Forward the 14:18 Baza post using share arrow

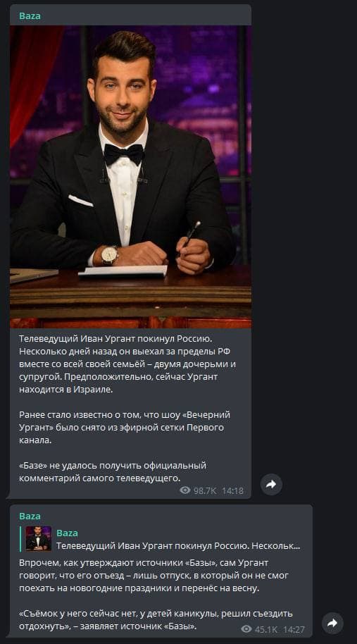(271, 485)
